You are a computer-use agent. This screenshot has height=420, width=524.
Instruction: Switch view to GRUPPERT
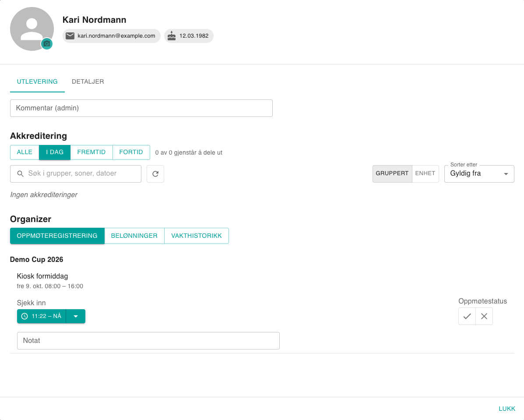point(392,173)
